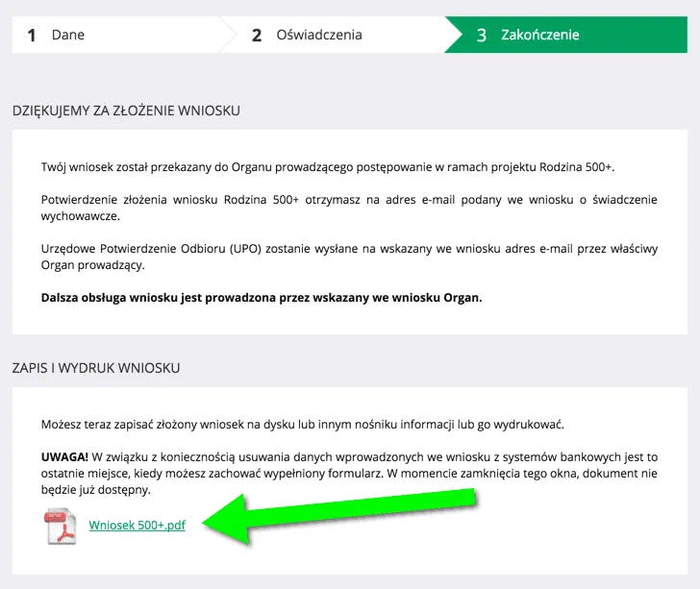
Task: Go to step 1 Dane
Action: coord(117,35)
